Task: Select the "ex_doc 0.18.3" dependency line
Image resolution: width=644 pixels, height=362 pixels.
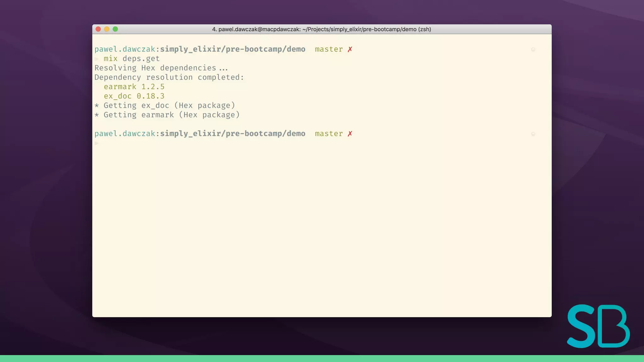Action: click(x=134, y=96)
